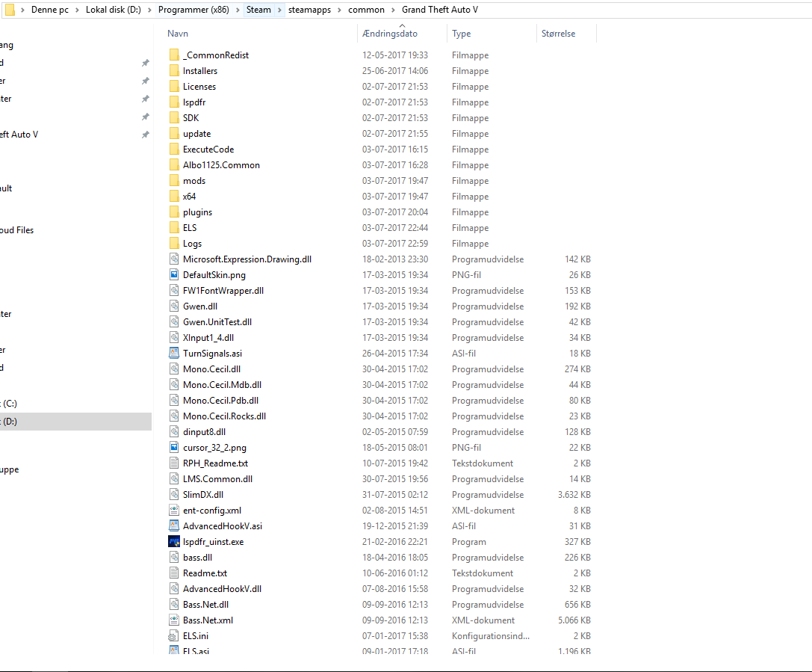Click Grand Theft Auto V breadcrumb

click(x=440, y=10)
